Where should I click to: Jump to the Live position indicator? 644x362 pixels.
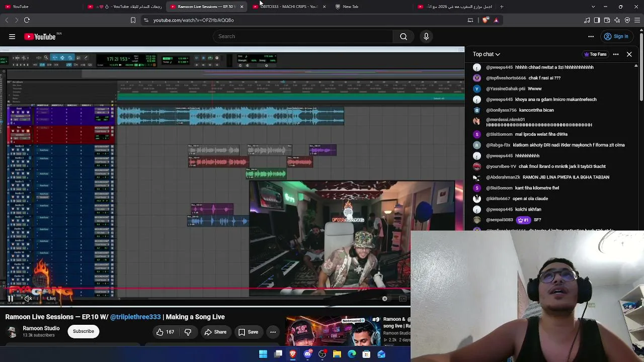click(x=49, y=298)
